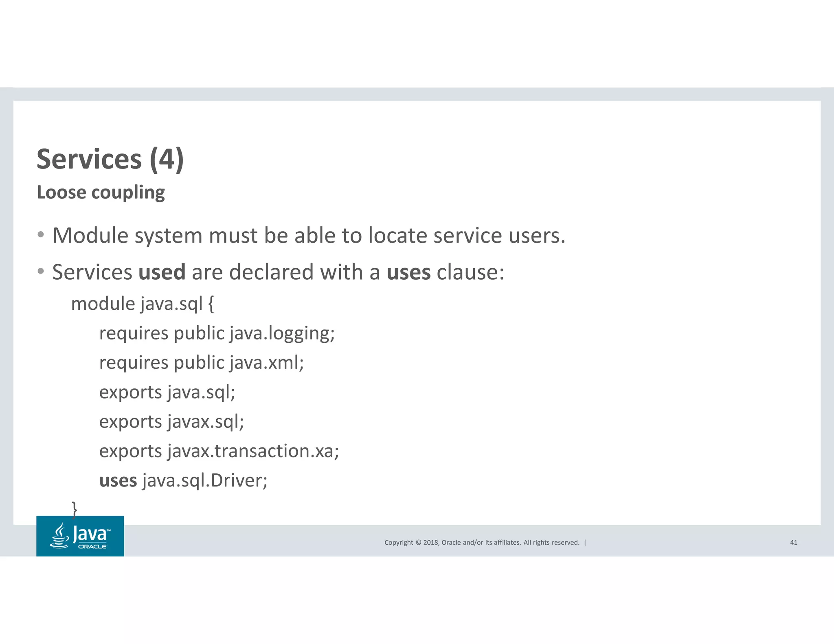Click the slide page number 41
Image resolution: width=834 pixels, height=644 pixels.
coord(793,542)
